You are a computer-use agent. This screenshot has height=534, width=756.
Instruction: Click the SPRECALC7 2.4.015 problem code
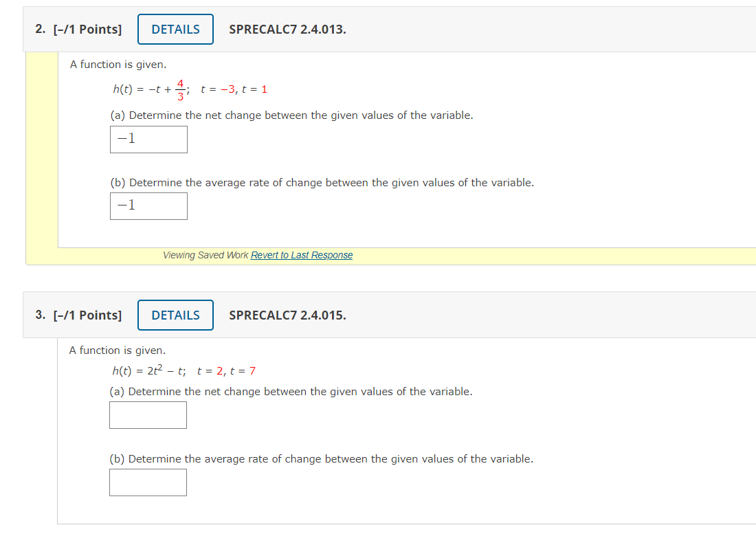[287, 315]
